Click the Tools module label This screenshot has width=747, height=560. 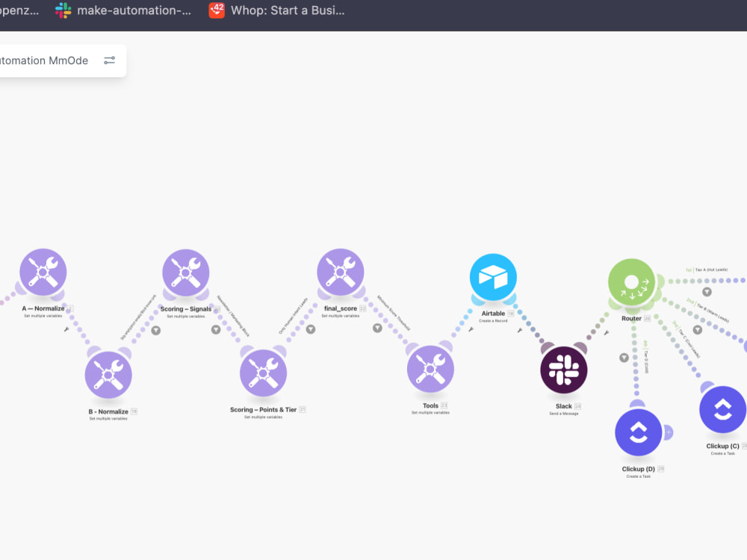[x=430, y=405]
